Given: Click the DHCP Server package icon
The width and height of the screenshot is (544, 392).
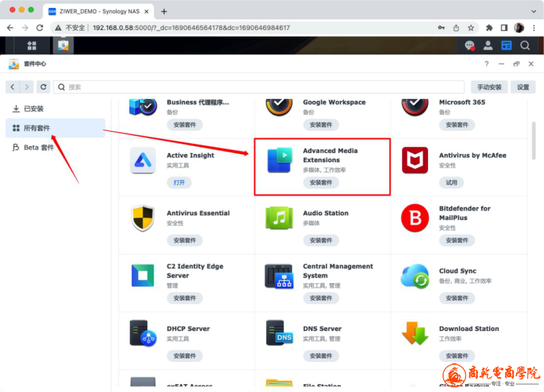Looking at the screenshot, I should coord(143,333).
